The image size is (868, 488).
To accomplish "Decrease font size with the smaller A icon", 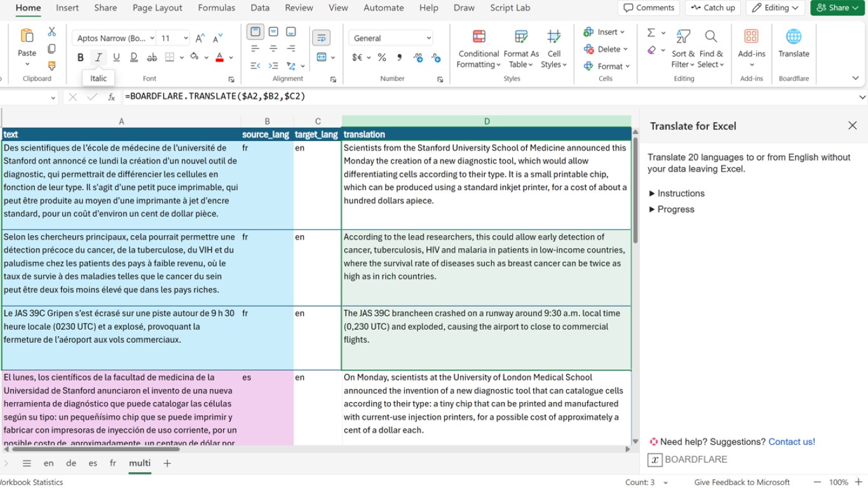I will [x=218, y=38].
